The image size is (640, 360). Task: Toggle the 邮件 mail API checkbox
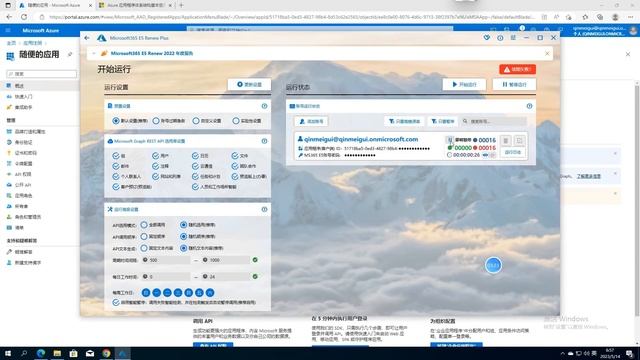[116, 166]
